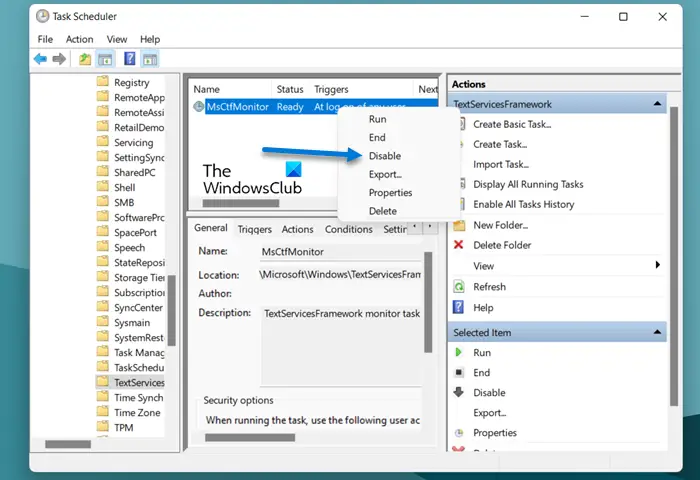Click the SMB folder icon
700x480 pixels.
(103, 202)
